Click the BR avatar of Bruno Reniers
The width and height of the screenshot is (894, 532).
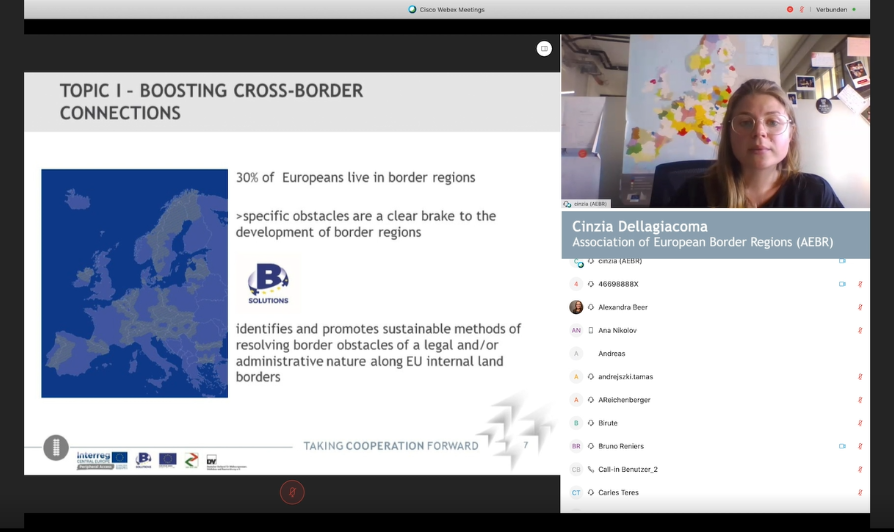[576, 446]
